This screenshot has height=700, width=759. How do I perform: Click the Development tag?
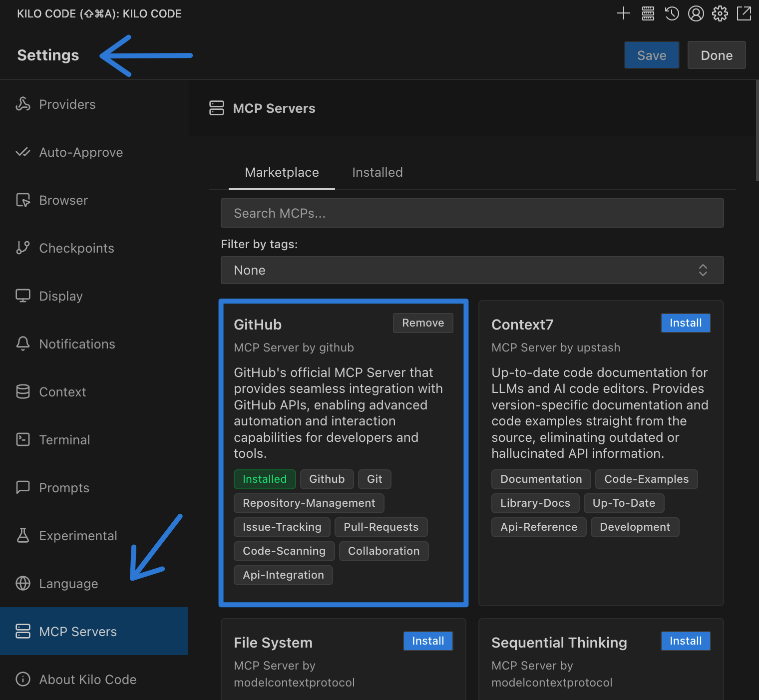point(635,527)
